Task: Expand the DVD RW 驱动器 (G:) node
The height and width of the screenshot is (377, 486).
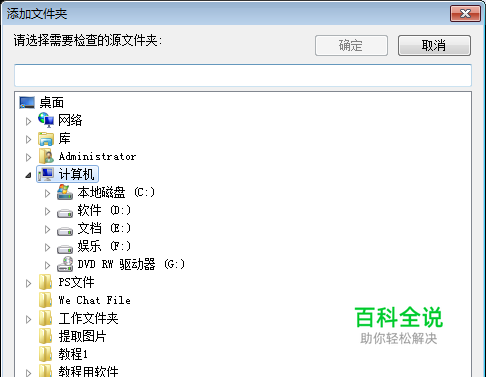Action: tap(47, 265)
